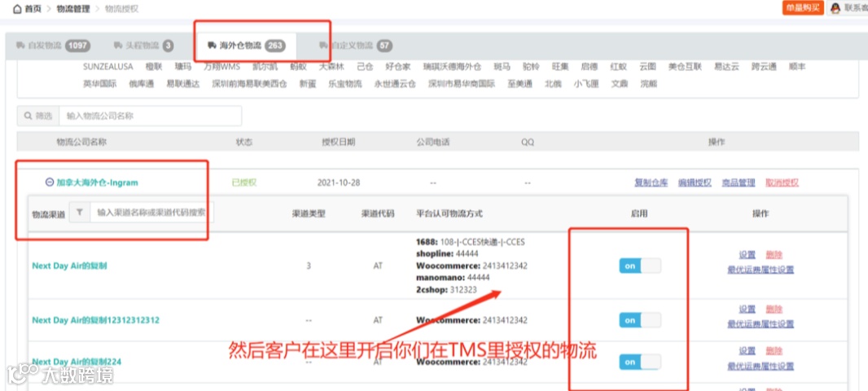Click the 加拿大海外仓-Ingram company name
The width and height of the screenshot is (868, 391).
98,182
